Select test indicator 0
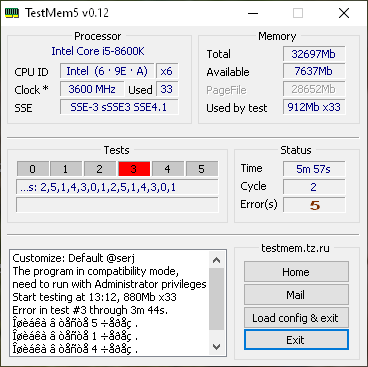 click(x=33, y=169)
